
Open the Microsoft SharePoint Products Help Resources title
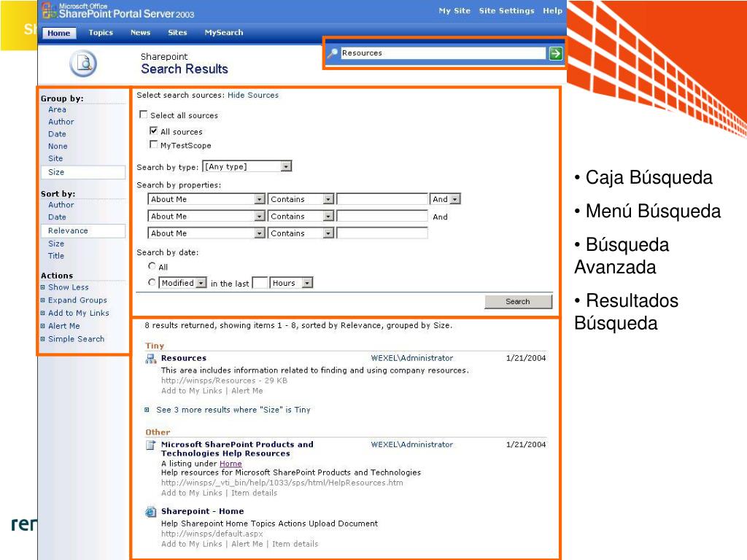[x=237, y=449]
